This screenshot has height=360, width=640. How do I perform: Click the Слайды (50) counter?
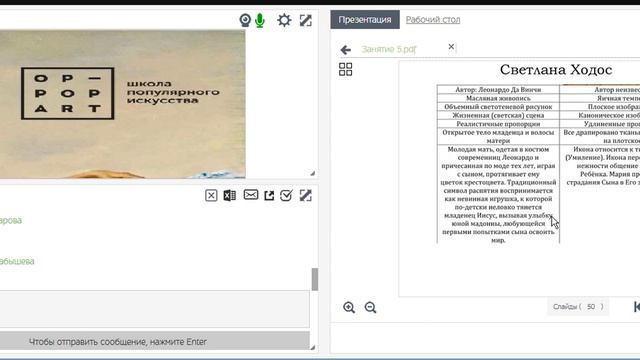(x=578, y=307)
